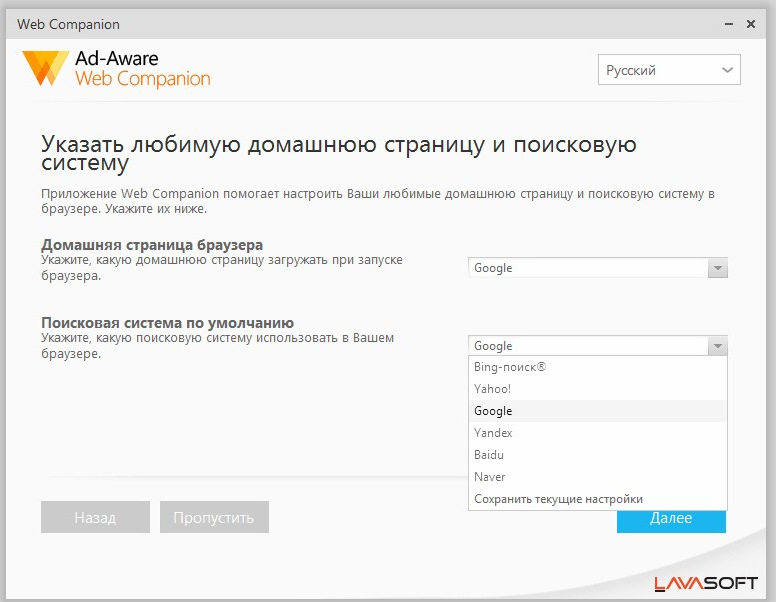Close the Web Companion window

(751, 24)
